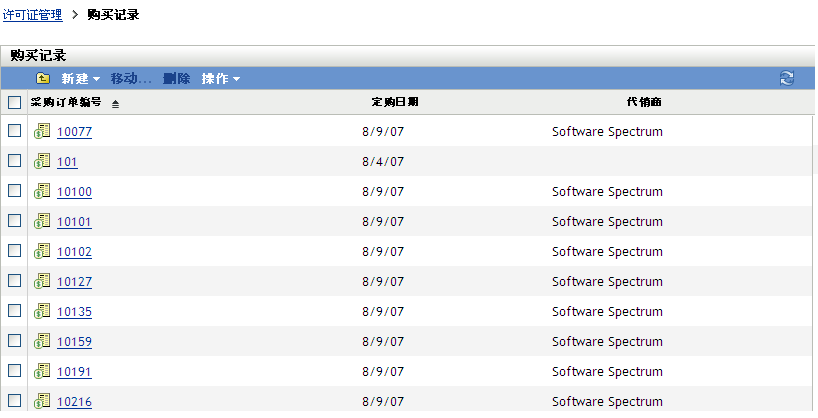Click the record icon beside order 10159
The width and height of the screenshot is (818, 418).
click(x=42, y=341)
